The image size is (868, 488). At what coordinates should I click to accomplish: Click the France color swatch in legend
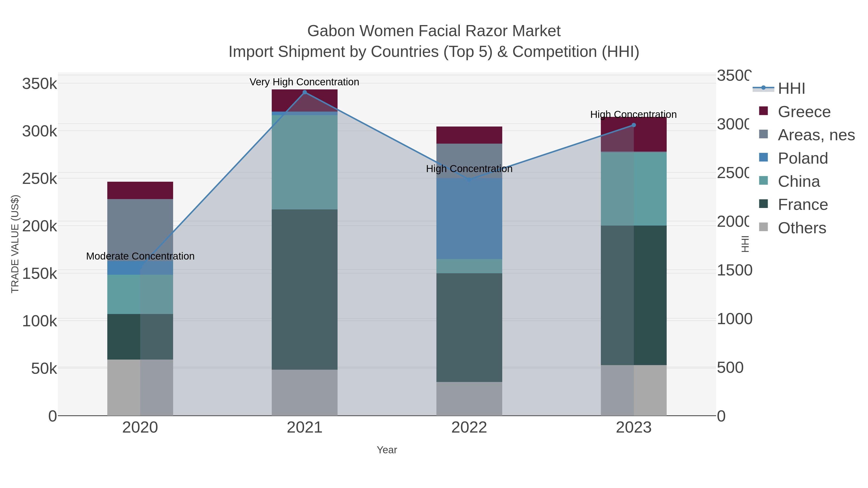click(x=764, y=204)
